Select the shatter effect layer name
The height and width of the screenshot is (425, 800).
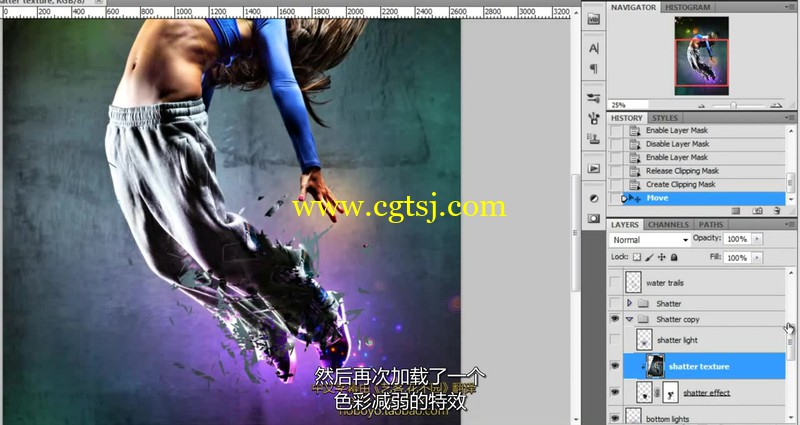click(706, 393)
